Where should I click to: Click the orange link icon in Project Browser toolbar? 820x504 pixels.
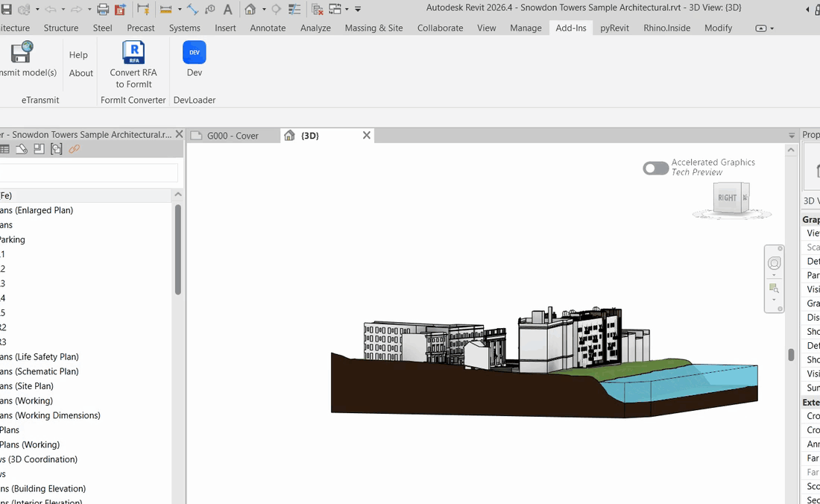point(75,150)
